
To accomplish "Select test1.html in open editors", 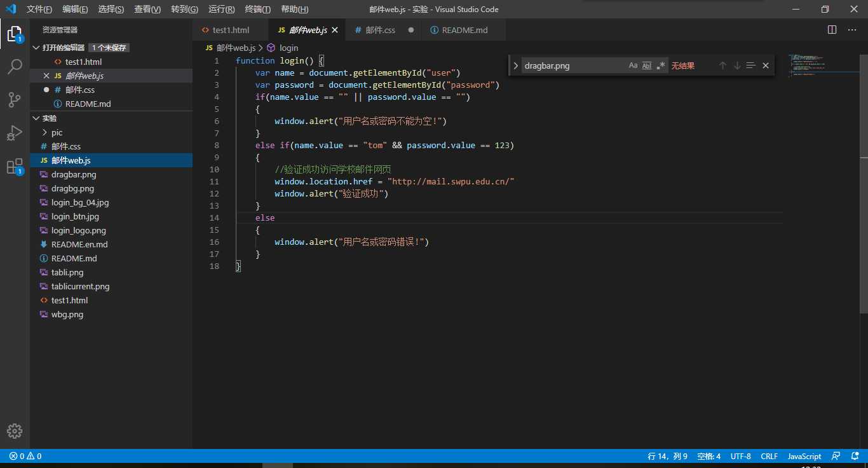I will pos(111,62).
